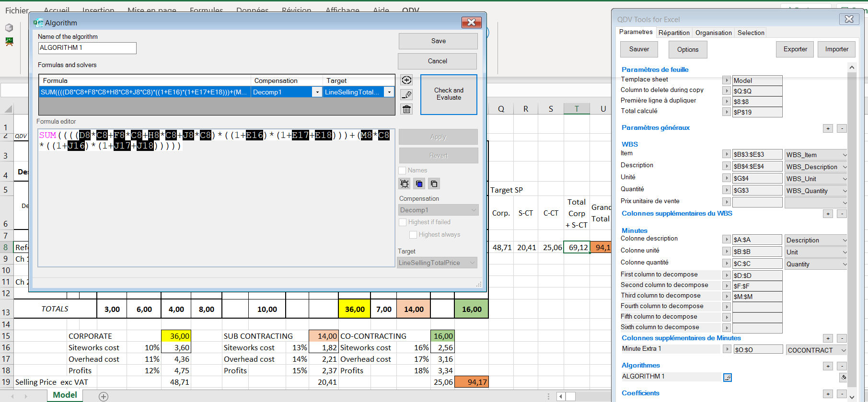Click plus button beside Algorithmes section
The height and width of the screenshot is (402, 868).
tap(828, 366)
